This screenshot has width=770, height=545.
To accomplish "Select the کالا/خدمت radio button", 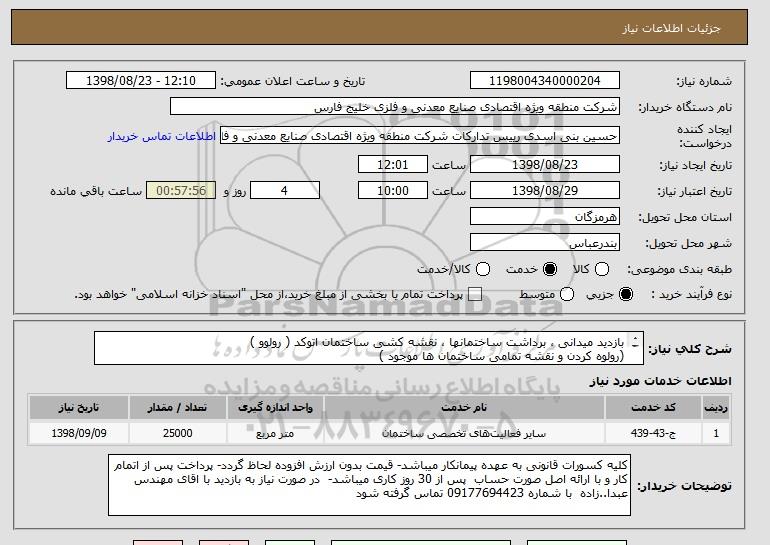I will click(x=483, y=269).
